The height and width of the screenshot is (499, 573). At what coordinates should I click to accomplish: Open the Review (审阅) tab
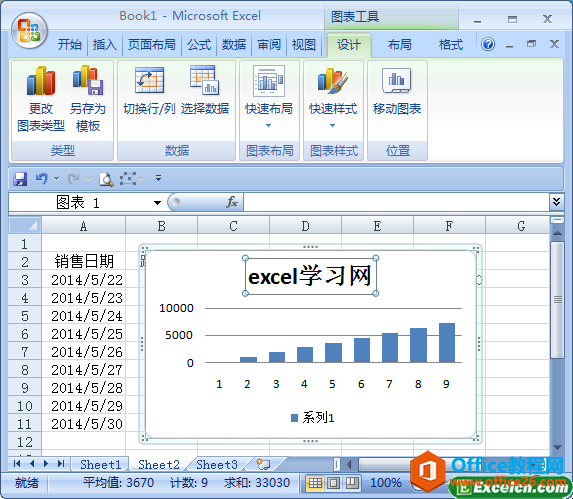269,45
